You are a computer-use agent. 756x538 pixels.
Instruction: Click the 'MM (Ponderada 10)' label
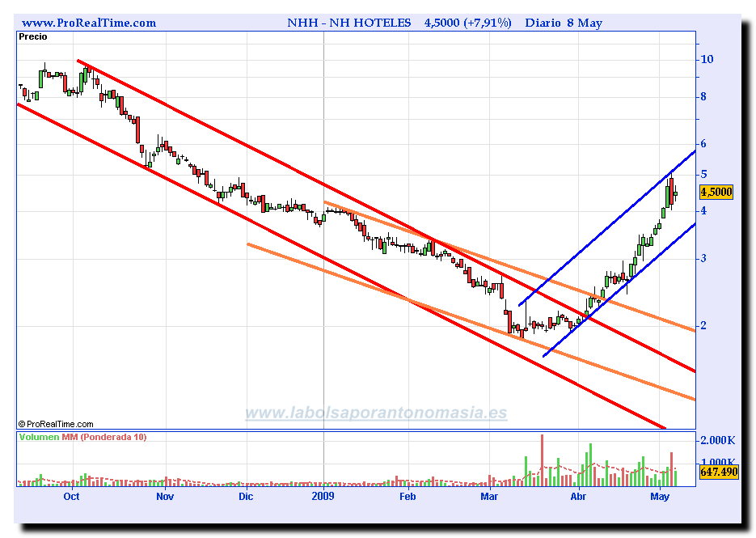tap(103, 437)
